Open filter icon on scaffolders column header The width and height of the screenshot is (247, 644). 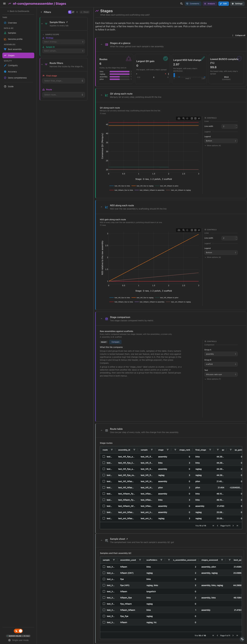tap(161, 560)
